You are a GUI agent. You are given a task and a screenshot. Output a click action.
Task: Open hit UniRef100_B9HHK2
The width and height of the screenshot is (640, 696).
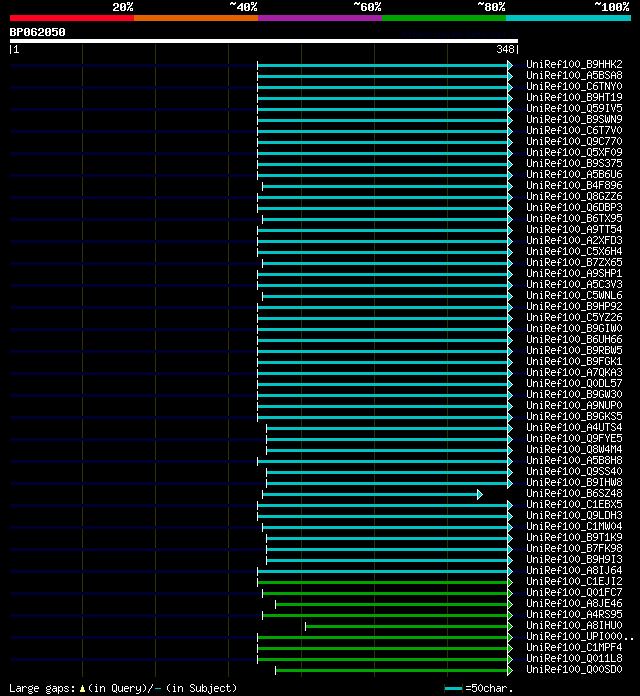[574, 64]
